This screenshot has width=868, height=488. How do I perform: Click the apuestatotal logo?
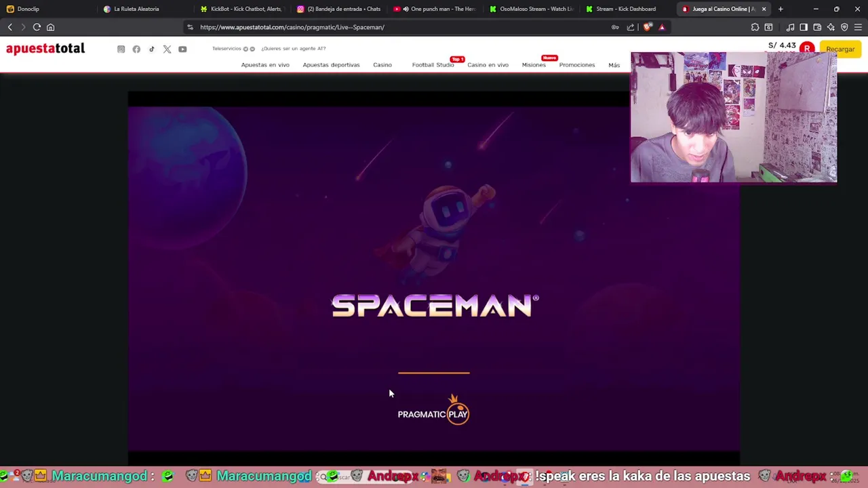(x=45, y=49)
